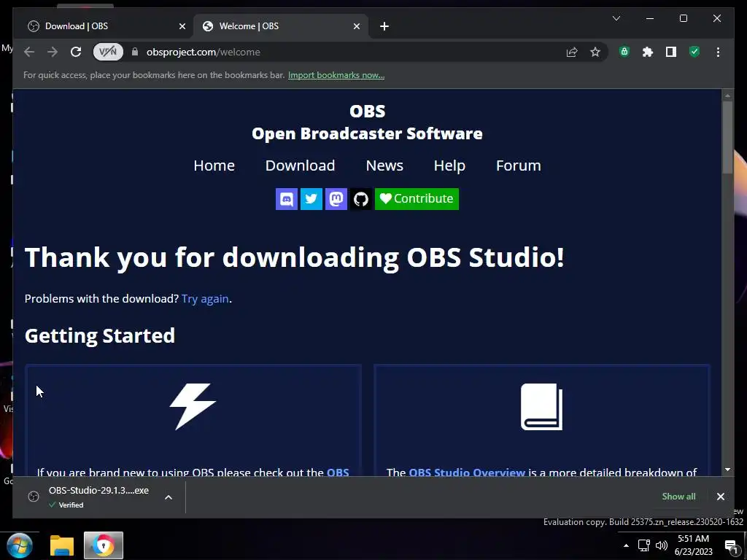Open the browser three-dot menu
The image size is (747, 560).
click(718, 52)
